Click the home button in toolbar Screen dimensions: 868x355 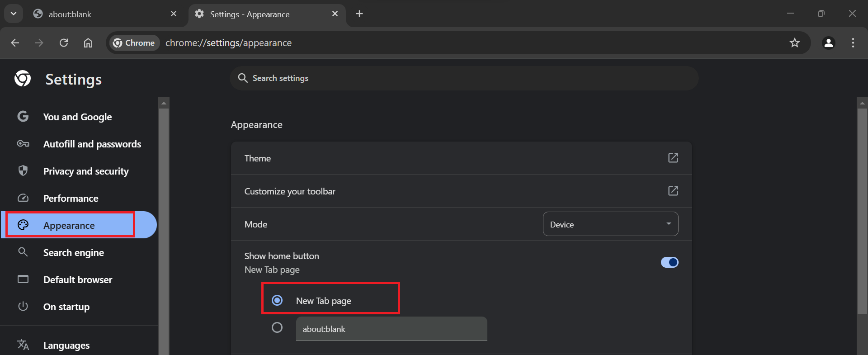coord(88,43)
